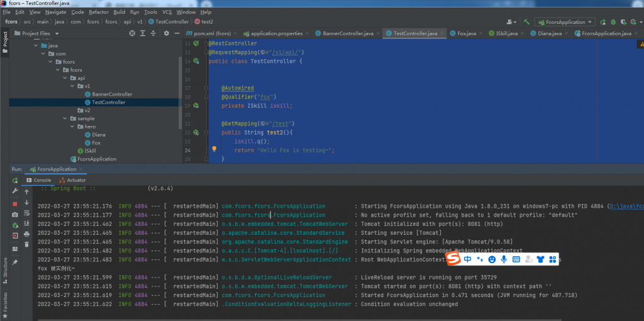The height and width of the screenshot is (321, 644).
Task: Click the light bulb intention icon at line 24
Action: coord(214,149)
